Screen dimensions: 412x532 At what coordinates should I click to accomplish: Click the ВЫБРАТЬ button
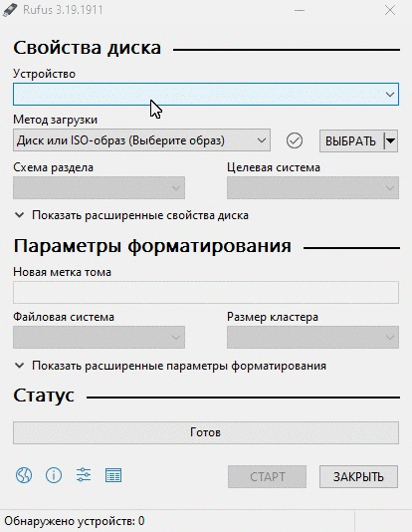351,140
